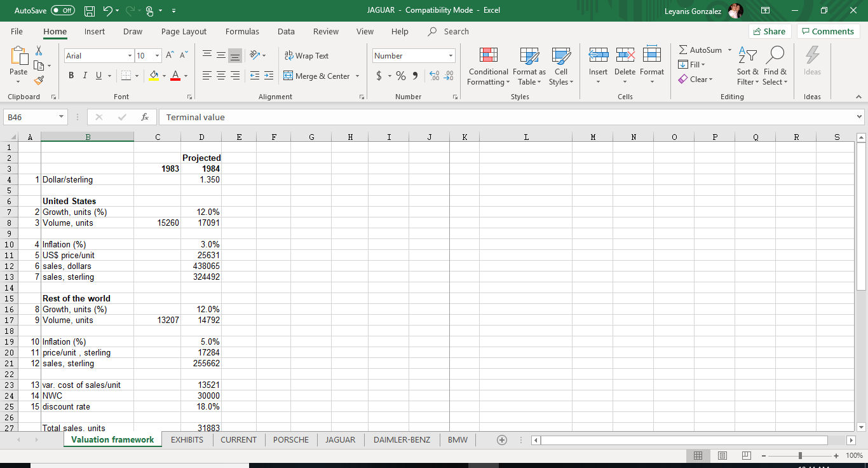Increase decimal places
Viewport: 868px width, 468px height.
click(x=435, y=76)
